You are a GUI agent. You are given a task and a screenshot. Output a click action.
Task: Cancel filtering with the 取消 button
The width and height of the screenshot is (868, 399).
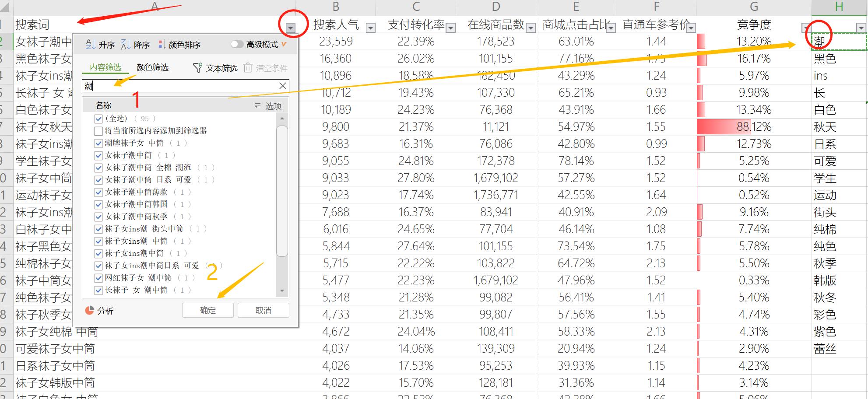[263, 310]
